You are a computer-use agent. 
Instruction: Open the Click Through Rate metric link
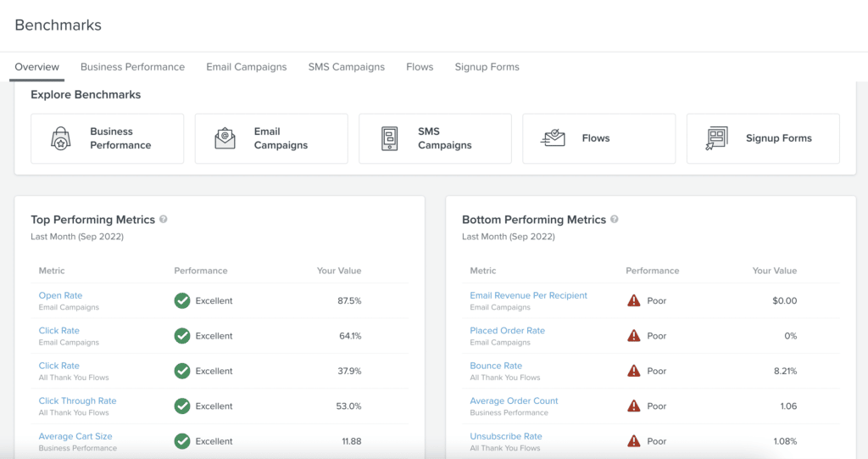point(77,400)
